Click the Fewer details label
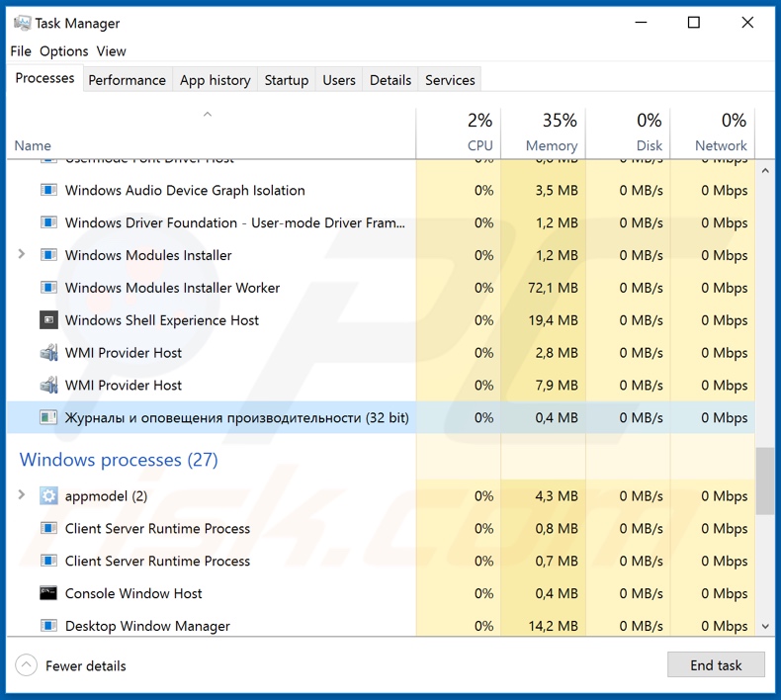The height and width of the screenshot is (700, 781). [x=86, y=666]
